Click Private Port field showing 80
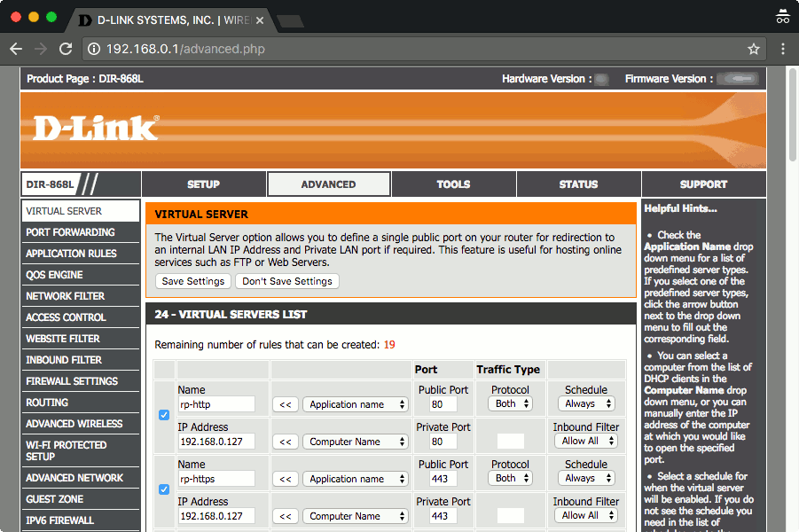This screenshot has width=799, height=532. [x=443, y=442]
